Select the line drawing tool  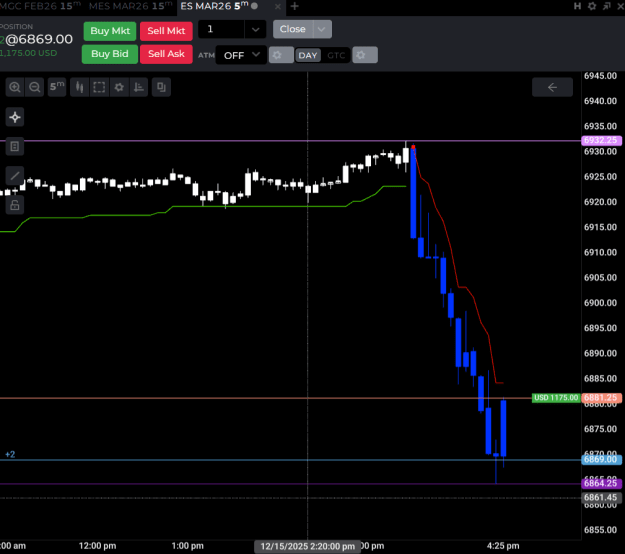(15, 176)
